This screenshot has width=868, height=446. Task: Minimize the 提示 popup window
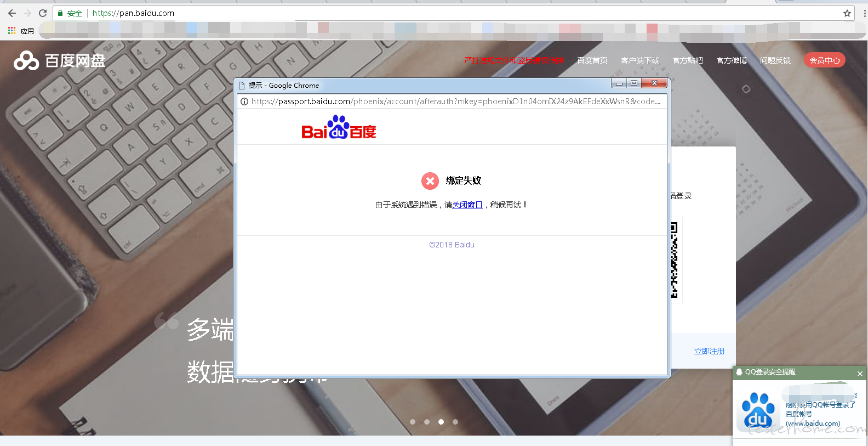point(619,83)
